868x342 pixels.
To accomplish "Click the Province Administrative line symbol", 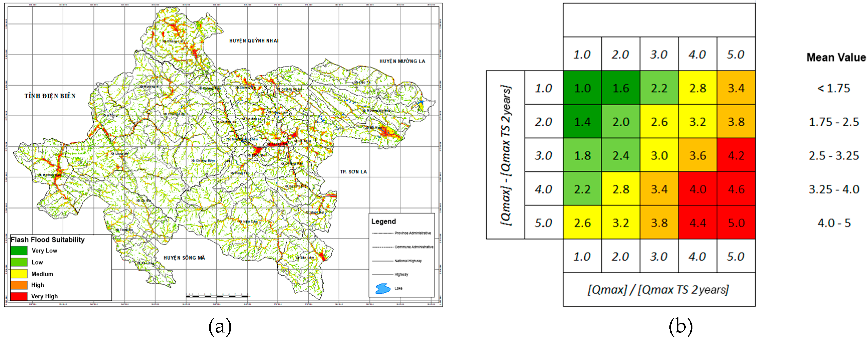I will pyautogui.click(x=383, y=233).
